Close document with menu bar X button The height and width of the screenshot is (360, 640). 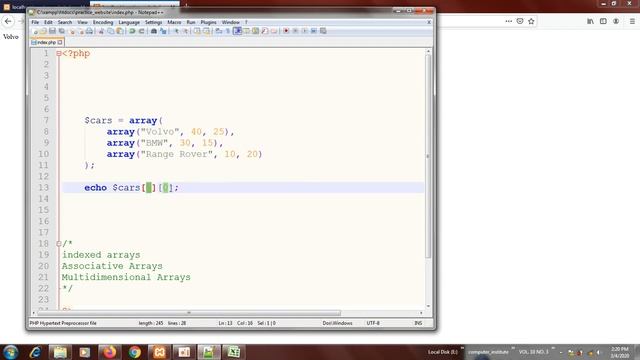click(429, 22)
